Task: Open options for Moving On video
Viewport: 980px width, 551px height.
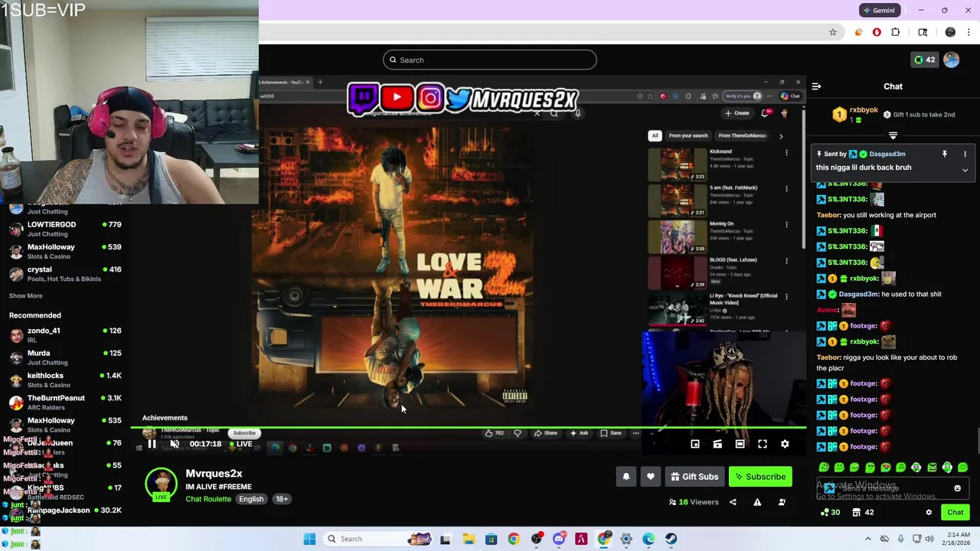Action: coord(786,225)
